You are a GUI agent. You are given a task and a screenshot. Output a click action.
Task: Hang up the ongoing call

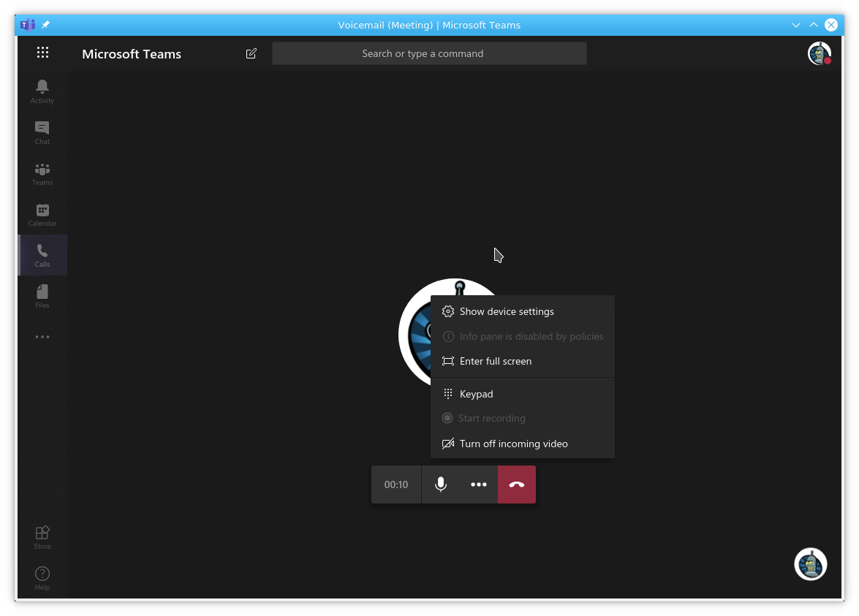[x=517, y=484]
